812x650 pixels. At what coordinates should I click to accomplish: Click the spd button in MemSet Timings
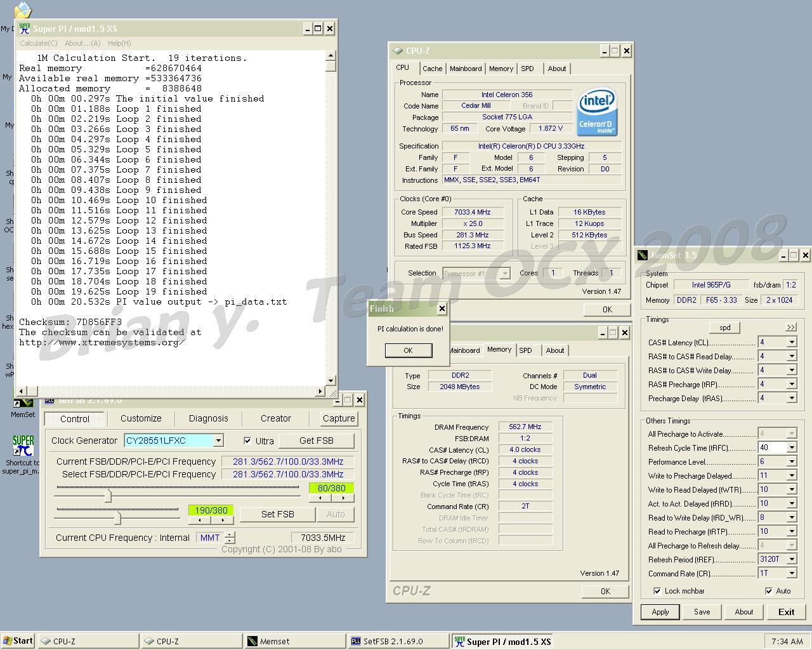tap(725, 328)
